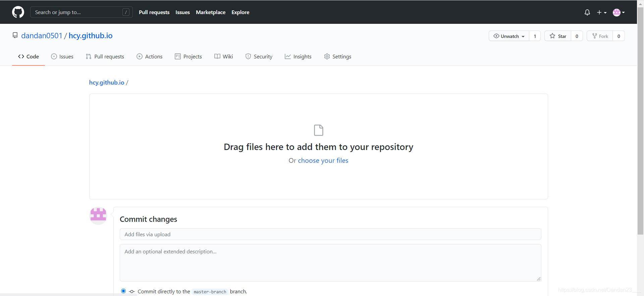The image size is (644, 296).
Task: Switch to the Code tab
Action: click(x=29, y=56)
